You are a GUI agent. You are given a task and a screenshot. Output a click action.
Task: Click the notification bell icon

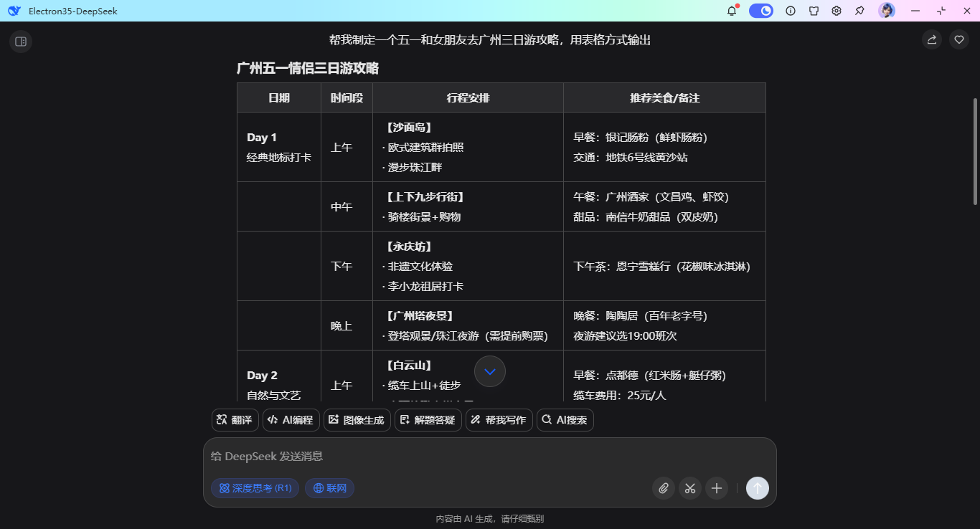pyautogui.click(x=731, y=11)
